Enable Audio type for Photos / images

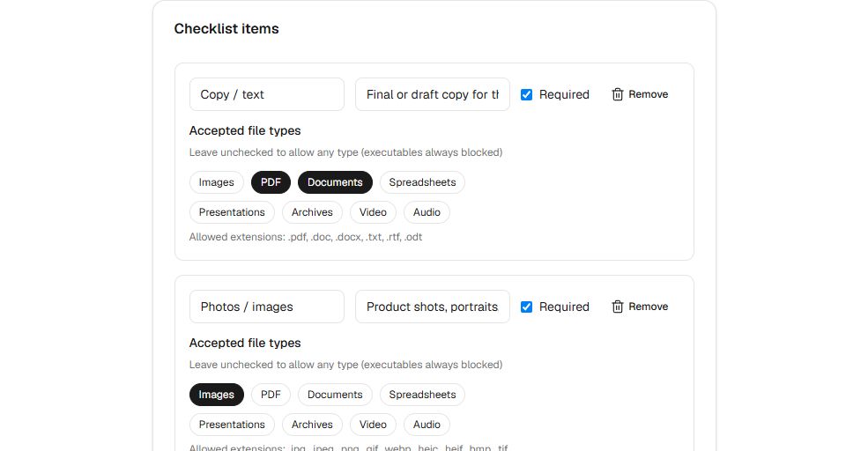(x=427, y=425)
